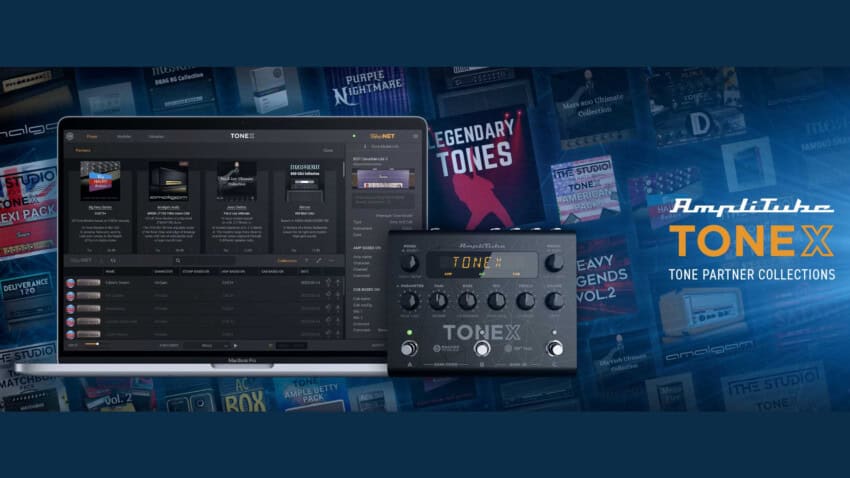Sort by the CHARACTER column header
This screenshot has height=478, width=850.
click(x=163, y=271)
